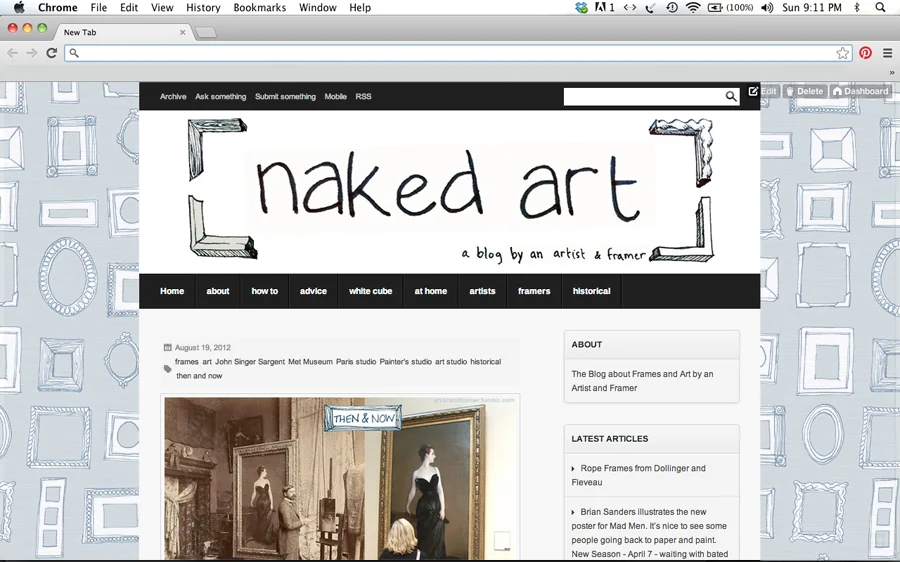Open the Chrome menu

57,7
